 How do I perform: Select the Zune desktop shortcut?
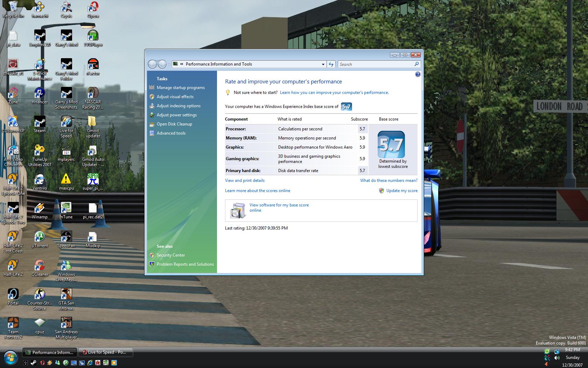13,96
